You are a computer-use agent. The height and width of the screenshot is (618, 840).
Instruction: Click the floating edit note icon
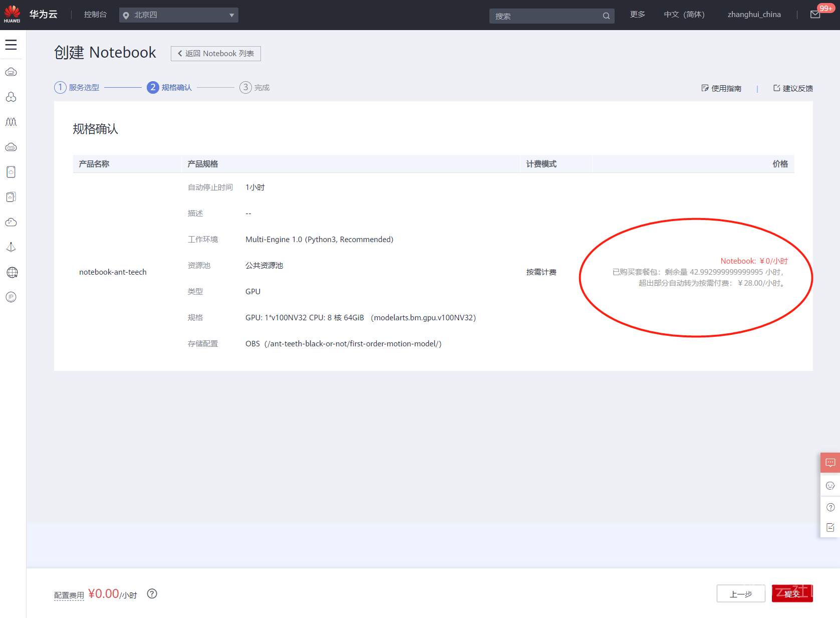pyautogui.click(x=830, y=527)
